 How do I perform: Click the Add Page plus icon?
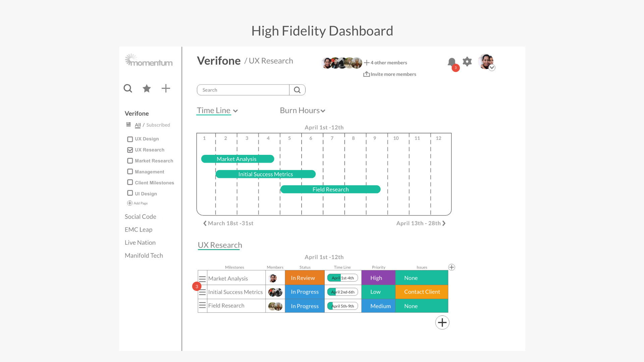(x=130, y=203)
